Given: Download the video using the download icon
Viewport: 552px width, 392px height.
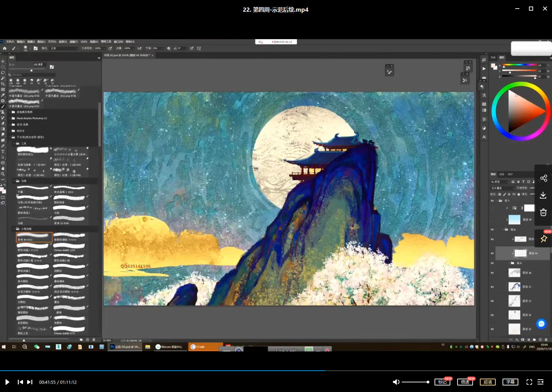Looking at the screenshot, I should click(543, 195).
